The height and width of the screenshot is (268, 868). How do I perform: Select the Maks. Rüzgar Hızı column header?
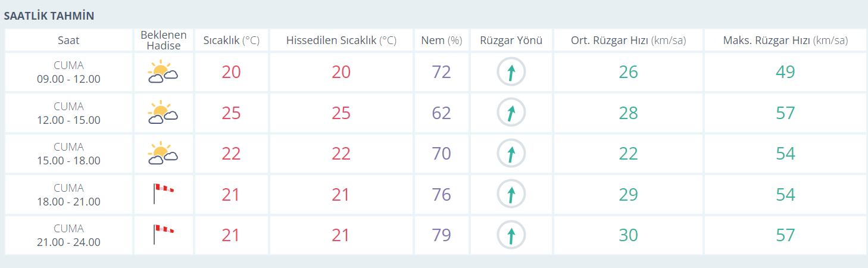pyautogui.click(x=785, y=40)
